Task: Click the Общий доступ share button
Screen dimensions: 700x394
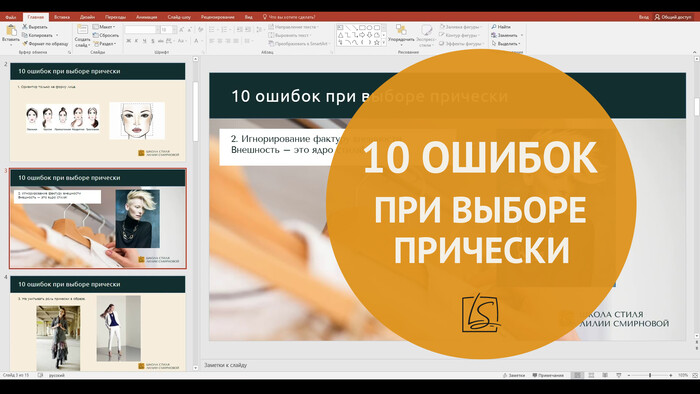Action: click(x=673, y=17)
